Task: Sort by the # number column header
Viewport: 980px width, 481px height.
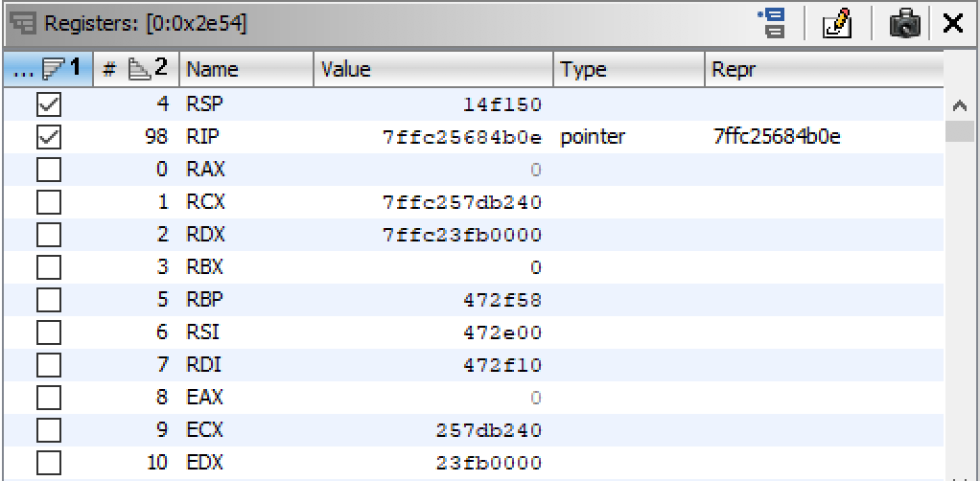Action: (x=136, y=69)
